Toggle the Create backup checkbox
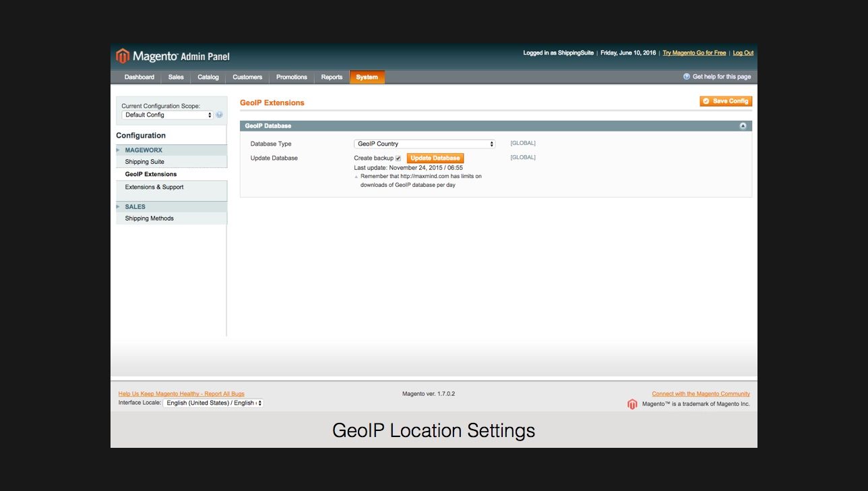Image resolution: width=868 pixels, height=491 pixels. 398,158
